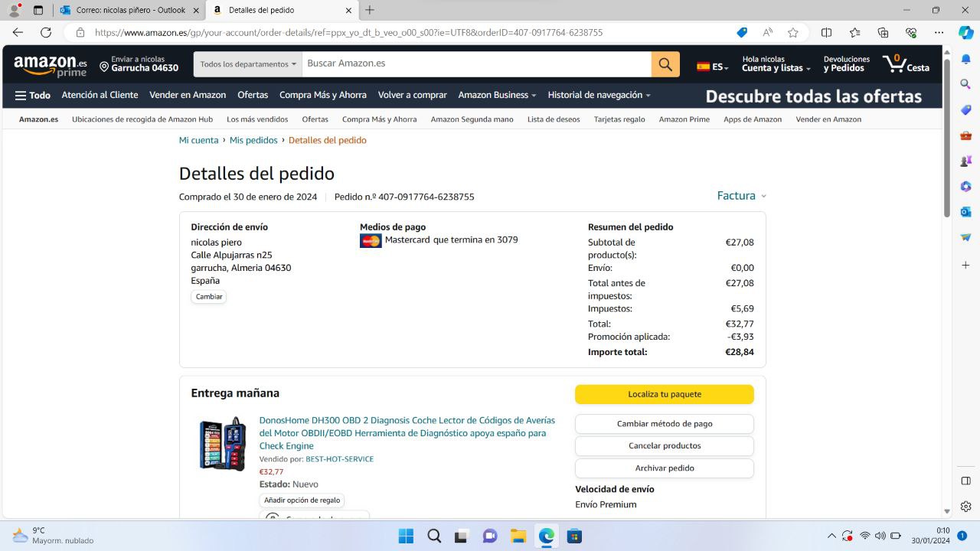Click the Buscar Amazon.es search field
Screen dimensions: 980x551
[476, 64]
